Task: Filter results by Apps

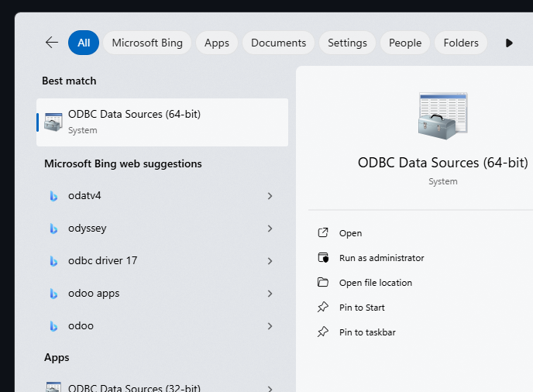Action: coord(217,43)
